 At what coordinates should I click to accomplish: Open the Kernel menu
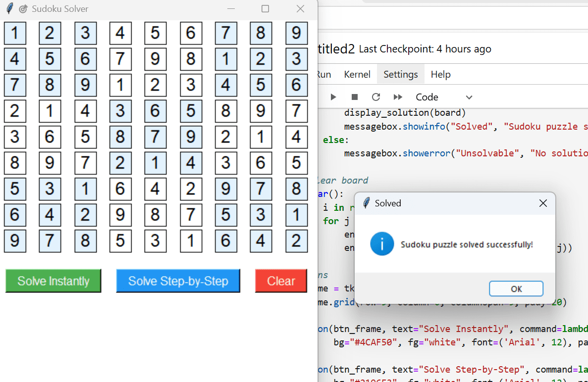(357, 74)
